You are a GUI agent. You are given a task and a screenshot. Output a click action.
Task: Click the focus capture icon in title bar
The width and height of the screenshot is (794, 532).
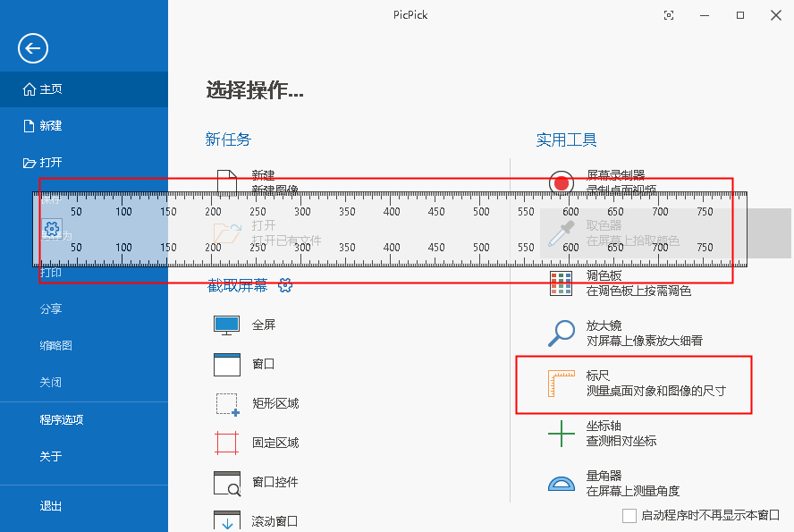point(670,15)
